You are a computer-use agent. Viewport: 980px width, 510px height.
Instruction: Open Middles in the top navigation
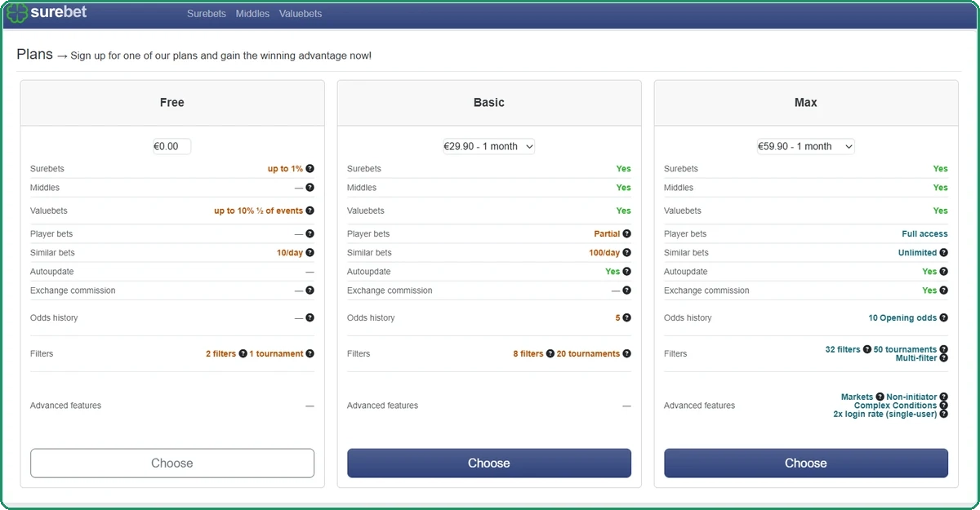point(252,14)
